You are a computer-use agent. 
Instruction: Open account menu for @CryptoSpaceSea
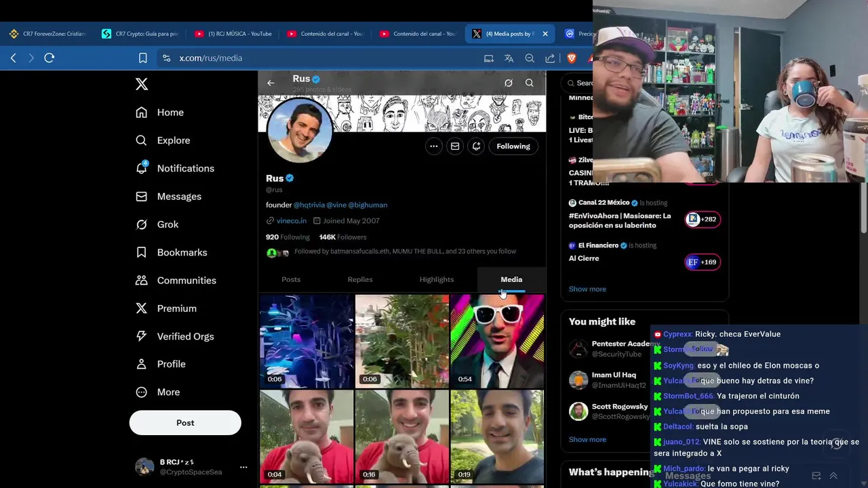pos(192,467)
